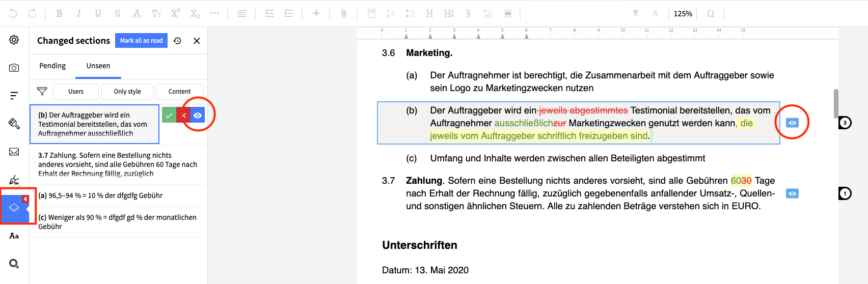
Task: Reject change with the red button
Action: [183, 116]
